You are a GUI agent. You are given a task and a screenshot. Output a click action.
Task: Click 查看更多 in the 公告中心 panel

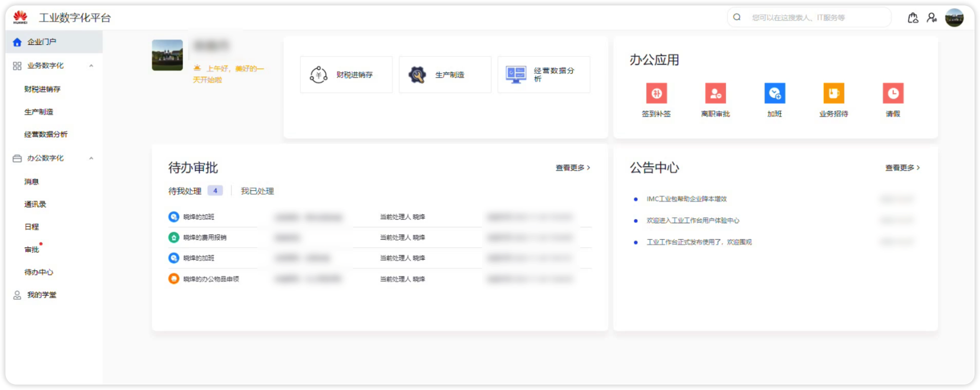tap(902, 168)
